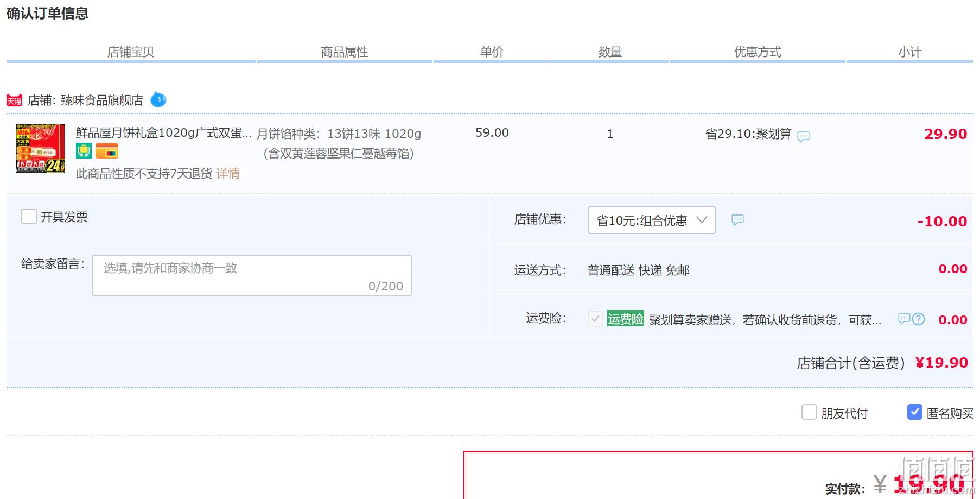This screenshot has width=980, height=499.
Task: Click the 实付款 label
Action: pyautogui.click(x=845, y=489)
